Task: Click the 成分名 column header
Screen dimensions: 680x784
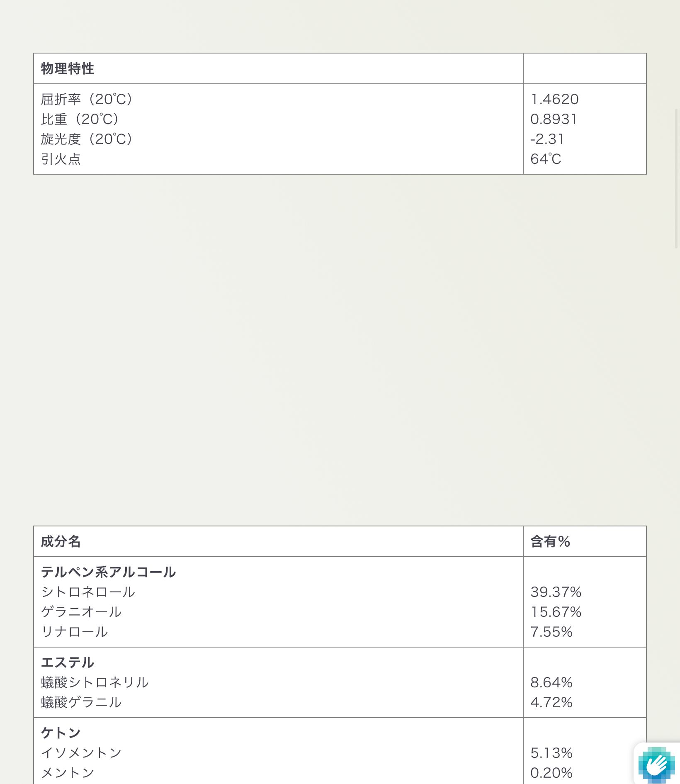Action: coord(61,542)
